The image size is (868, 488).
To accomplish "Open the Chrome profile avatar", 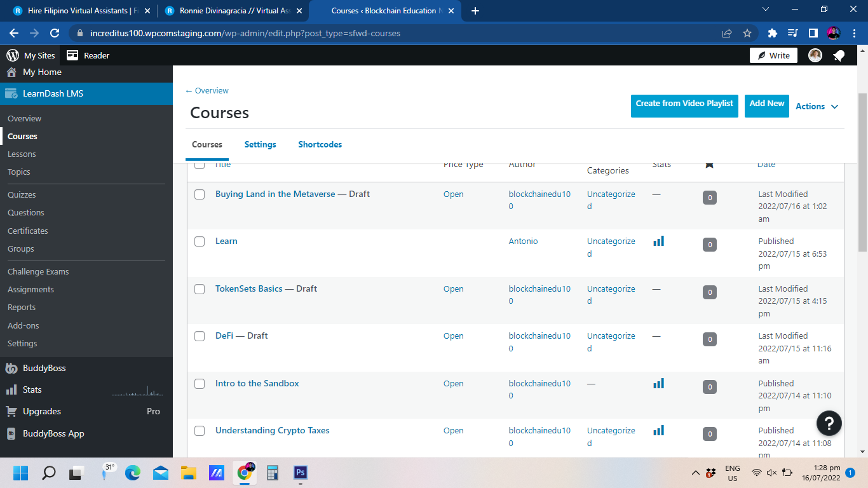I will 833,33.
